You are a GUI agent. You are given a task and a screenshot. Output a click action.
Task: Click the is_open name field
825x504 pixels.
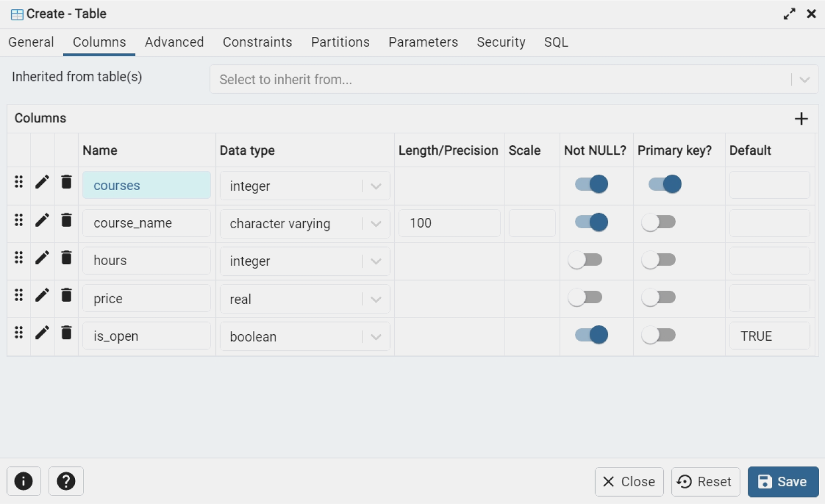146,336
